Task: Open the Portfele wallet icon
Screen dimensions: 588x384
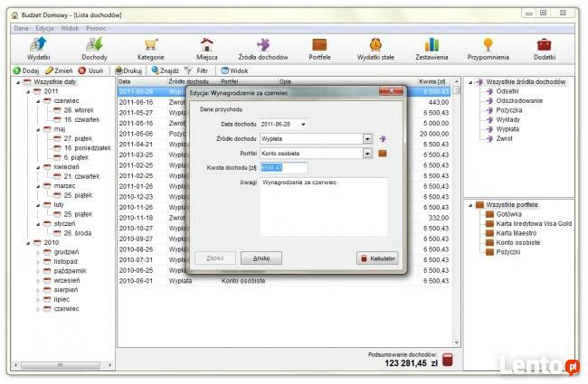Action: point(319,48)
